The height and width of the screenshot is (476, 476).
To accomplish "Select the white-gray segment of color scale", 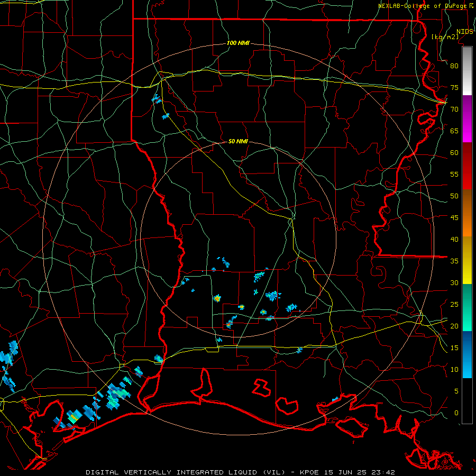I will coord(467,71).
